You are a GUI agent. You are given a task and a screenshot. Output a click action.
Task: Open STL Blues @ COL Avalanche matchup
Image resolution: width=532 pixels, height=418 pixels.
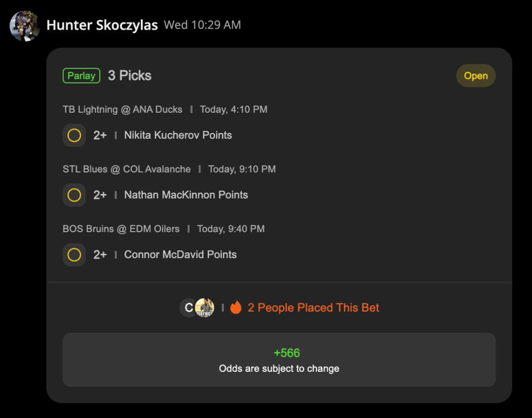click(127, 169)
